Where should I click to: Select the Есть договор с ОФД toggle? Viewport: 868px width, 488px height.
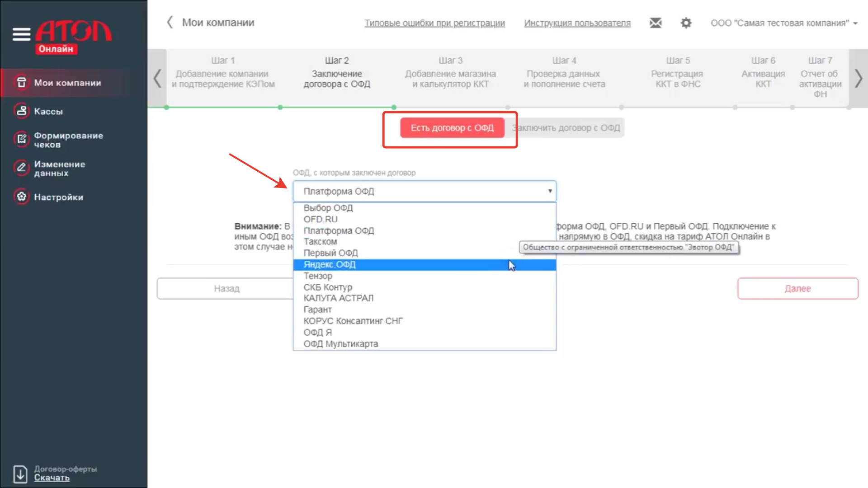(452, 128)
